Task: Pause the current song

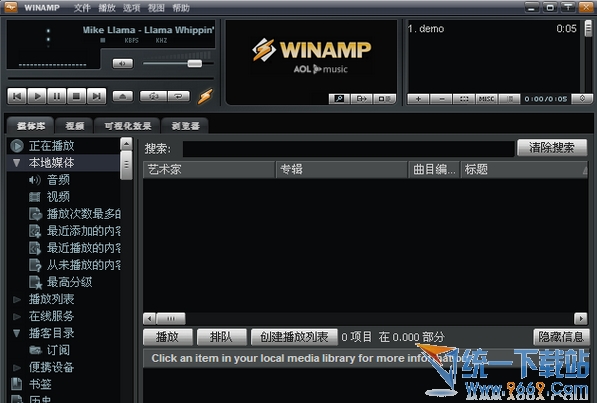Action: [56, 96]
